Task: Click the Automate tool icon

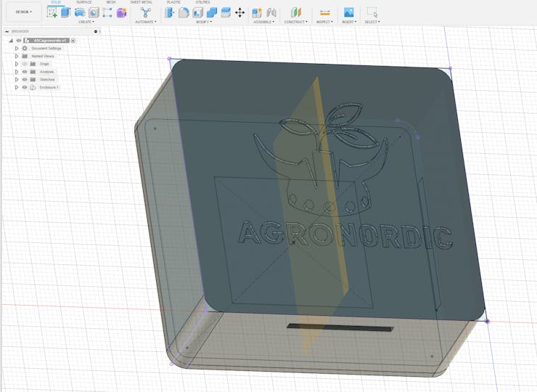Action: pyautogui.click(x=145, y=12)
